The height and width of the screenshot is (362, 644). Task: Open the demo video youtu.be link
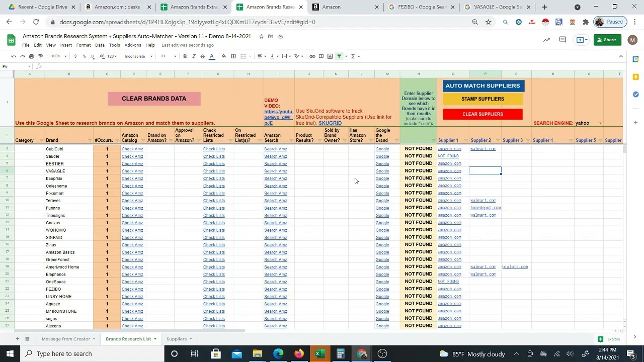(x=278, y=117)
